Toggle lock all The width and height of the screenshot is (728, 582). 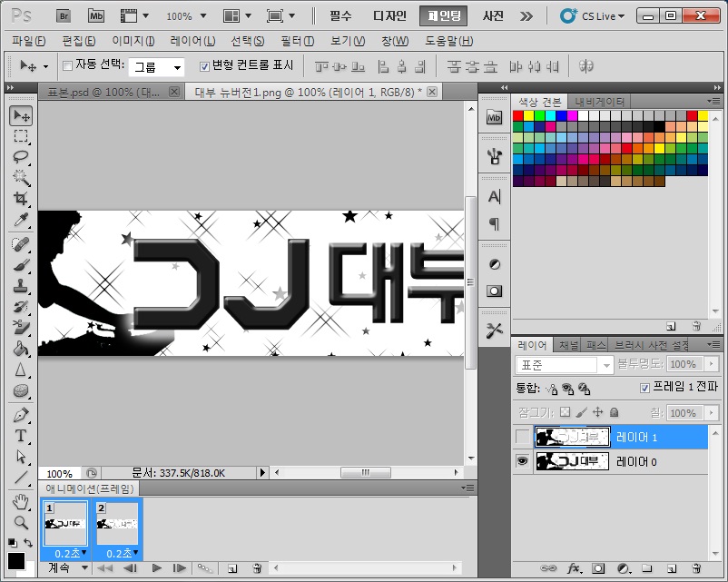[x=614, y=412]
